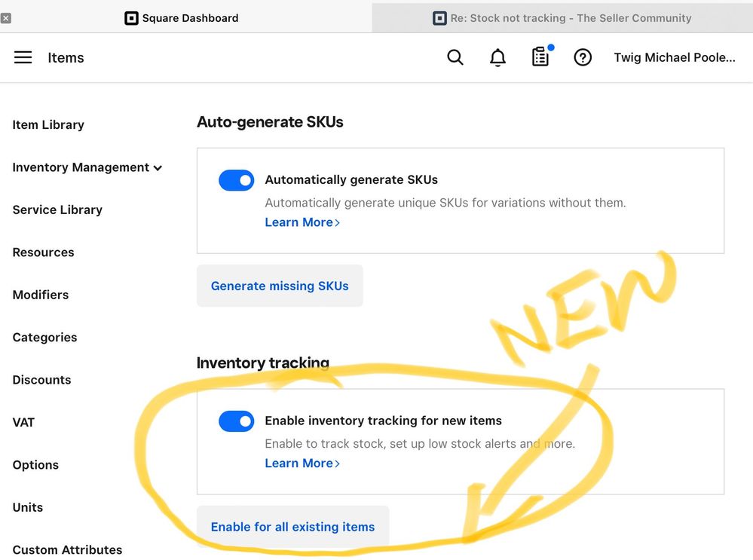Close the Square Dashboard browser tab
The image size is (753, 560).
coord(6,18)
